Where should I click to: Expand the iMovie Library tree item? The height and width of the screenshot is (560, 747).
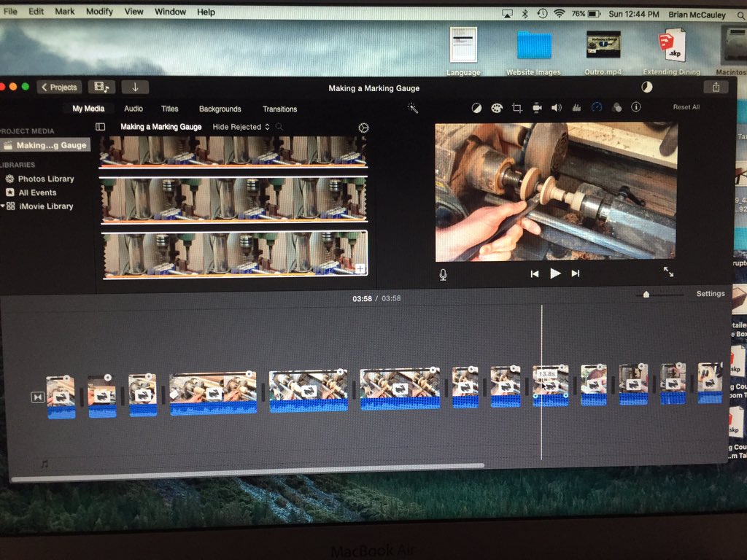point(4,206)
